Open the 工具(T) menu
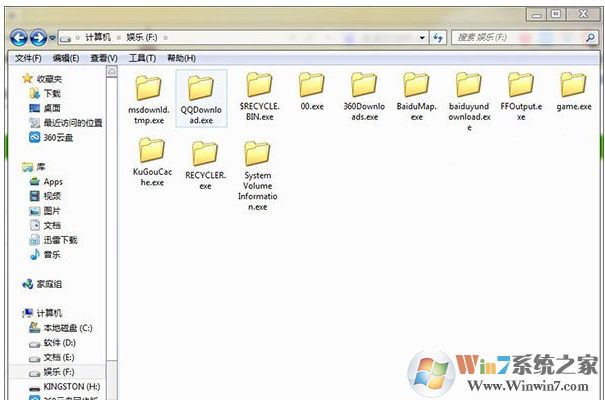This screenshot has height=400, width=605. 142,58
